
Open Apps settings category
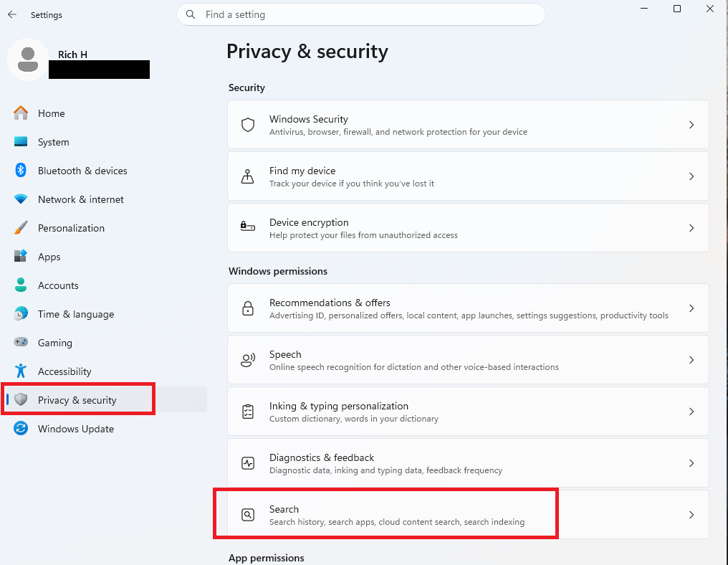(x=49, y=257)
